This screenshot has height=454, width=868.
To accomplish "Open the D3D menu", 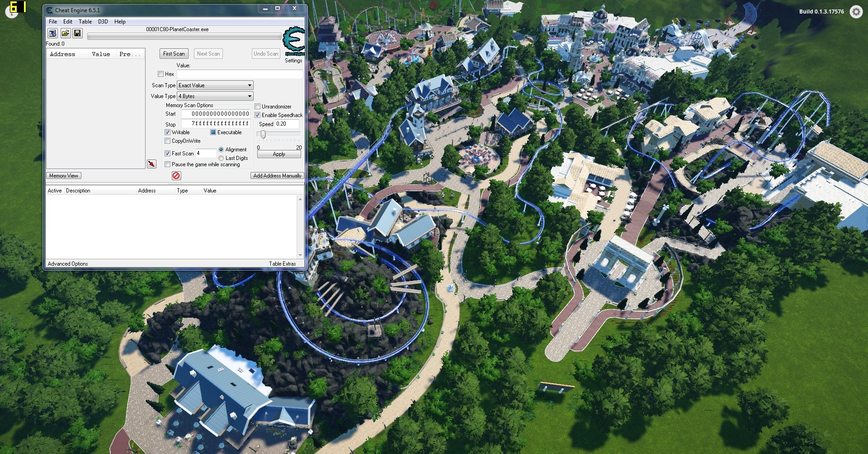I will (x=103, y=22).
